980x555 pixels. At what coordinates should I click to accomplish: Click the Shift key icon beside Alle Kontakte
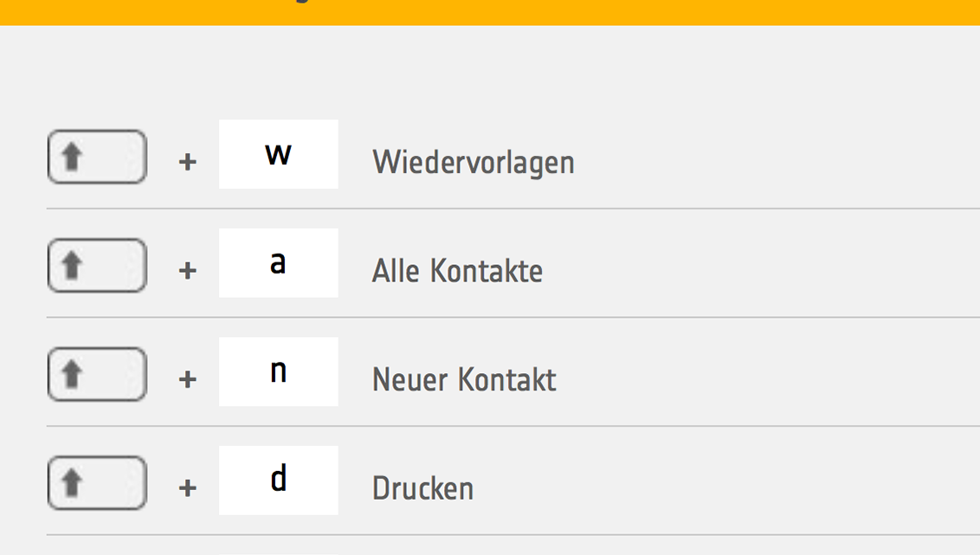click(97, 265)
